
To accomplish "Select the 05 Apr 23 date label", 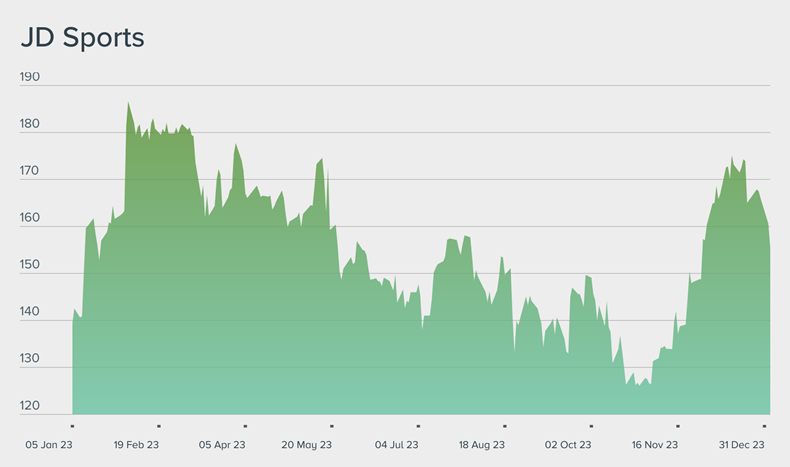I will (222, 445).
